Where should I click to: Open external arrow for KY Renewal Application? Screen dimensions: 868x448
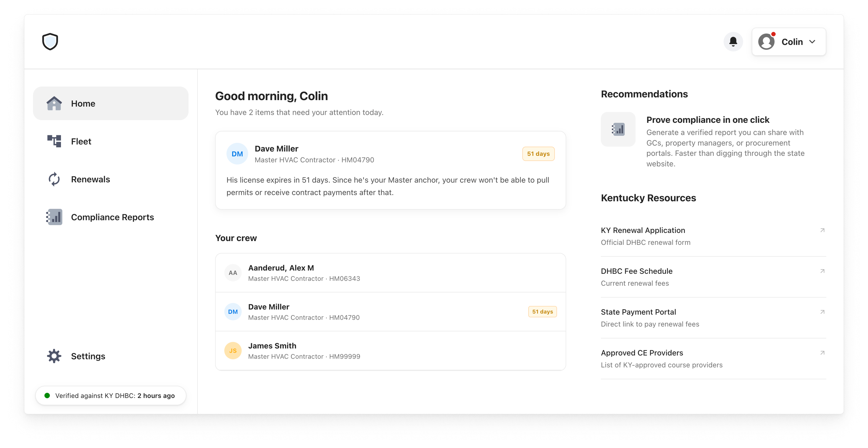(x=822, y=230)
